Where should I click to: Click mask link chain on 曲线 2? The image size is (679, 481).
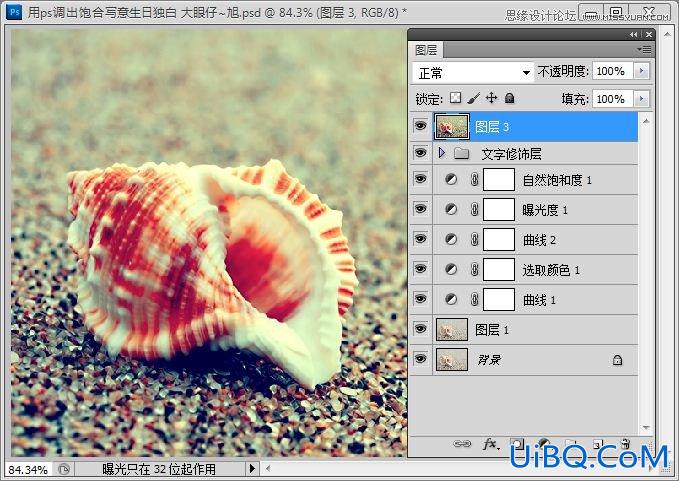(x=475, y=239)
